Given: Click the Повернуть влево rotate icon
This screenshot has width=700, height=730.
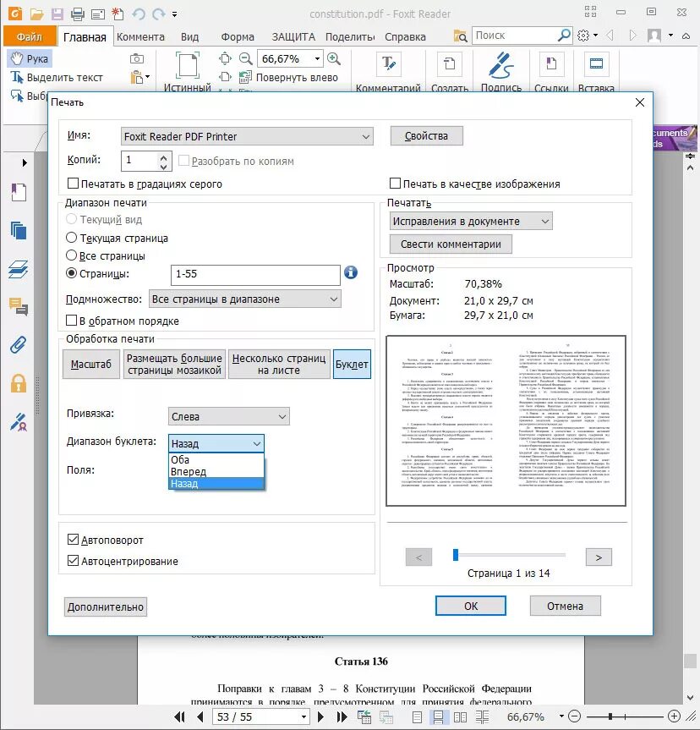Looking at the screenshot, I should pyautogui.click(x=245, y=77).
